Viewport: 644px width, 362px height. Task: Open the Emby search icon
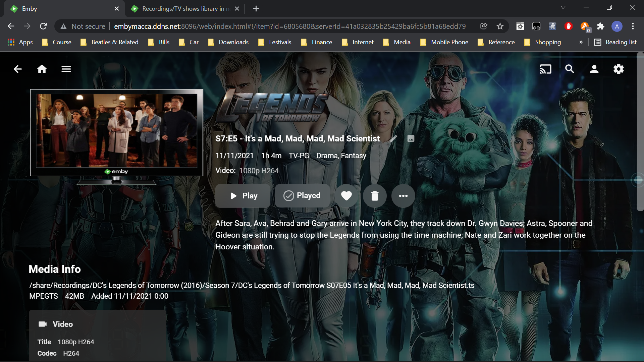570,69
